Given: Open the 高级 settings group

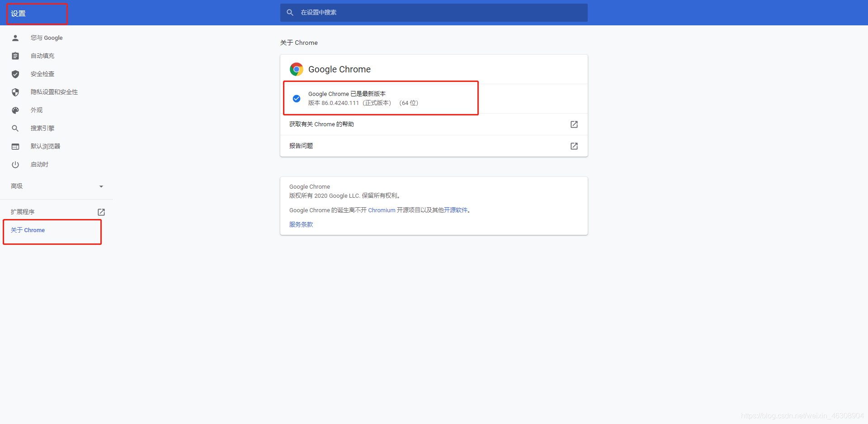Looking at the screenshot, I should [x=57, y=186].
